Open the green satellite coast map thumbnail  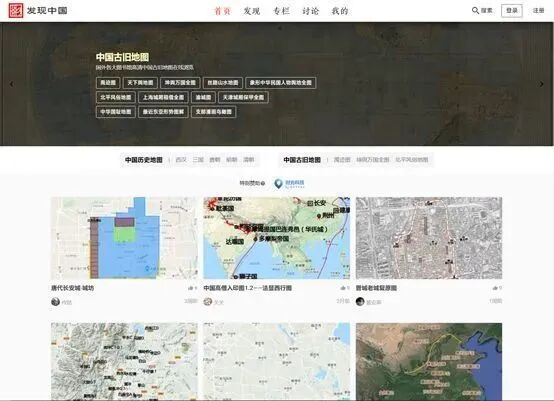pos(429,361)
